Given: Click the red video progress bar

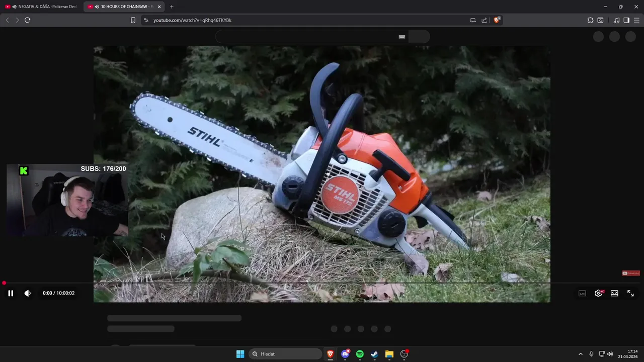Looking at the screenshot, I should [322, 283].
